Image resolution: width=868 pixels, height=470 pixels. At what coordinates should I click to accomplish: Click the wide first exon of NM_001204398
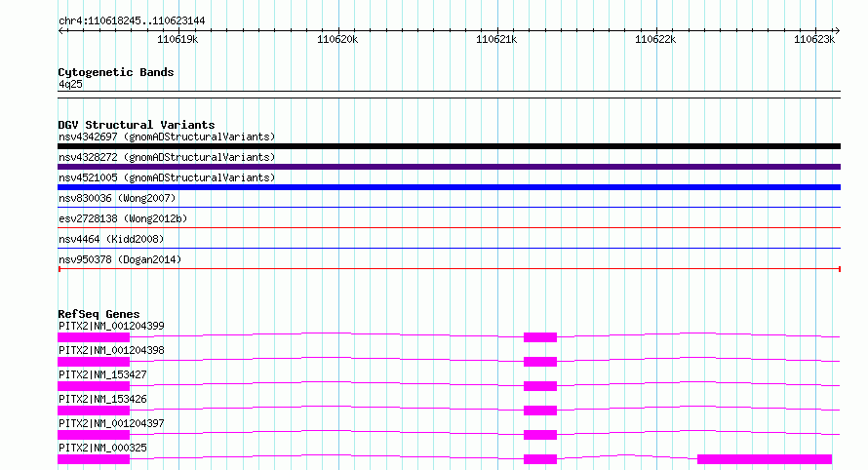94,362
